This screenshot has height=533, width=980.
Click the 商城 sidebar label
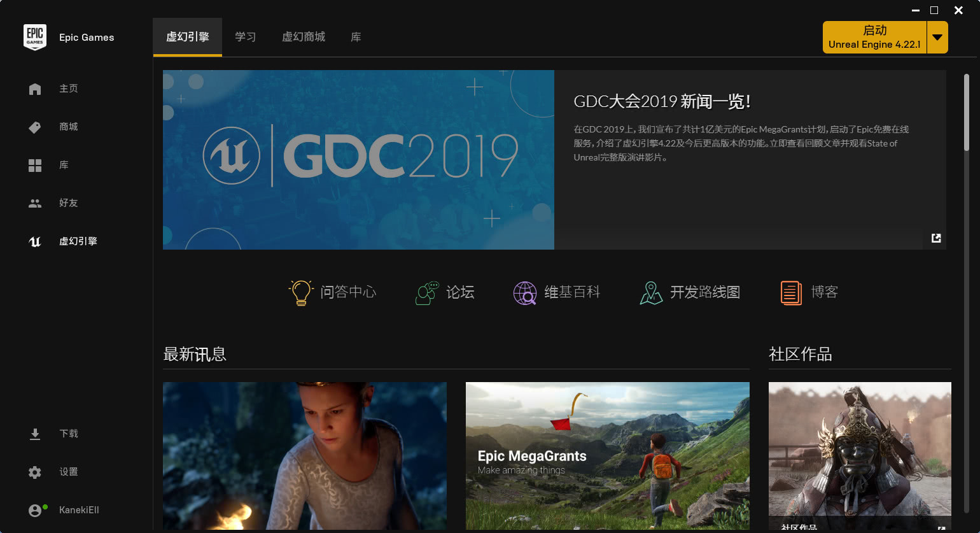point(69,127)
